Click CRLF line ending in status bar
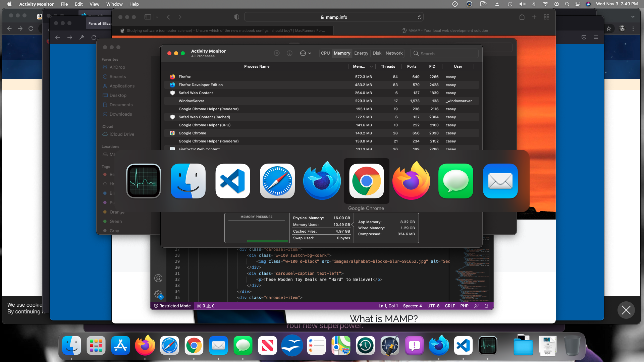Image resolution: width=644 pixels, height=362 pixels. point(450,306)
